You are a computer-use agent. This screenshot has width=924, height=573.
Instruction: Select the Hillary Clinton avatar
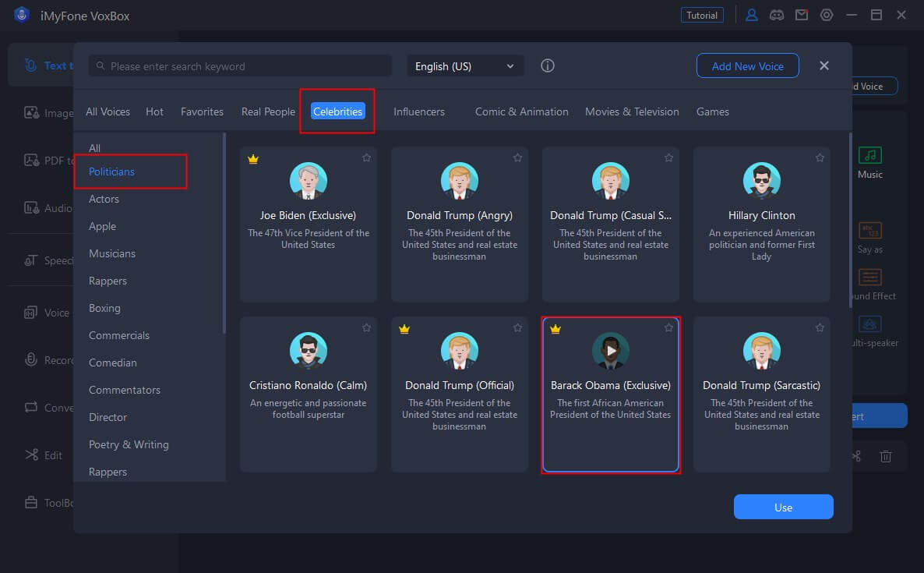(762, 181)
